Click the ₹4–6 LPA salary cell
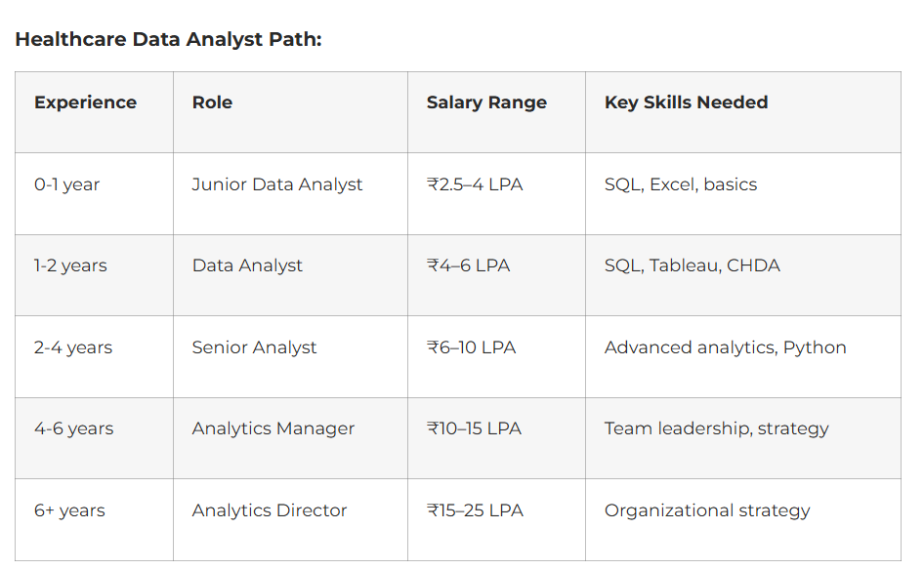Screen dimensions: 924x570 point(468,265)
